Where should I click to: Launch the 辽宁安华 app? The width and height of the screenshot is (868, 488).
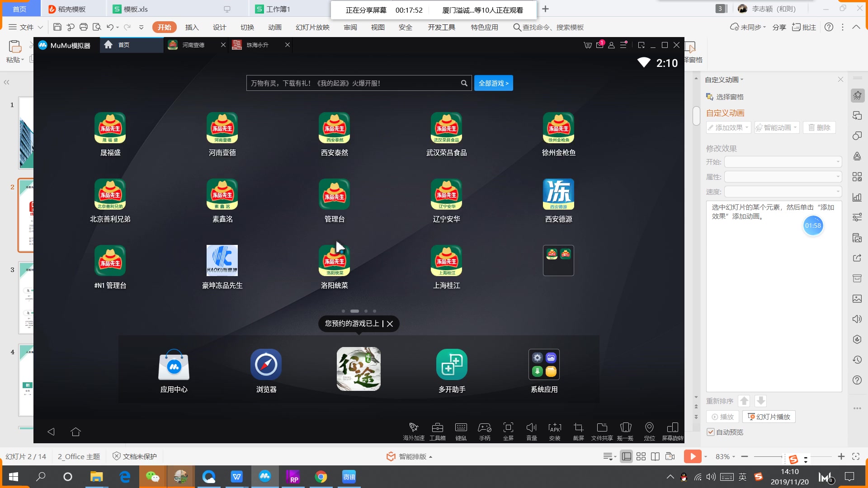(x=447, y=194)
